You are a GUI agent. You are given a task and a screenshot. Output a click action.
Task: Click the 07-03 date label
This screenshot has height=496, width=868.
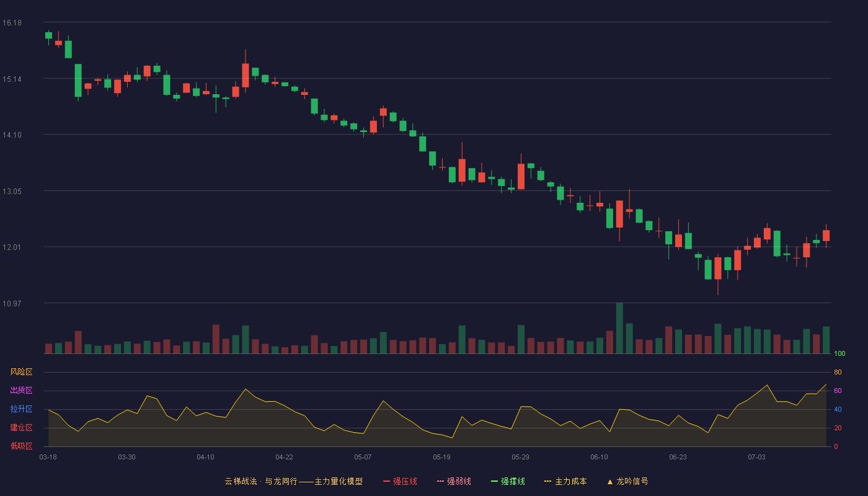tap(756, 457)
